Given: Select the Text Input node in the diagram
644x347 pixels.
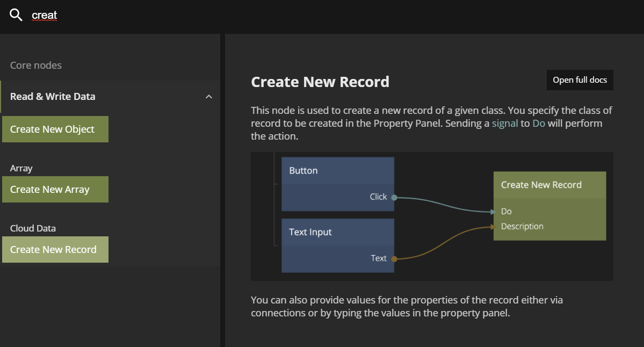Looking at the screenshot, I should (338, 232).
